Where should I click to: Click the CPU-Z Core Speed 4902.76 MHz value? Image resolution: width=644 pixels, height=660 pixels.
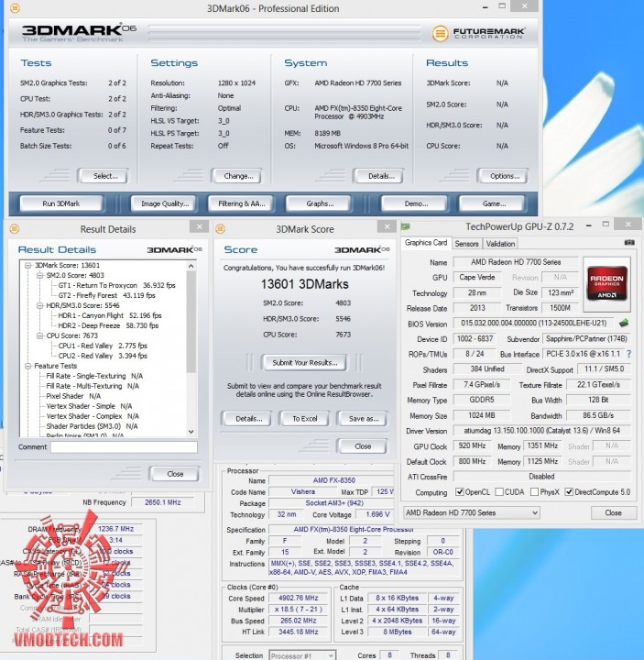[299, 598]
